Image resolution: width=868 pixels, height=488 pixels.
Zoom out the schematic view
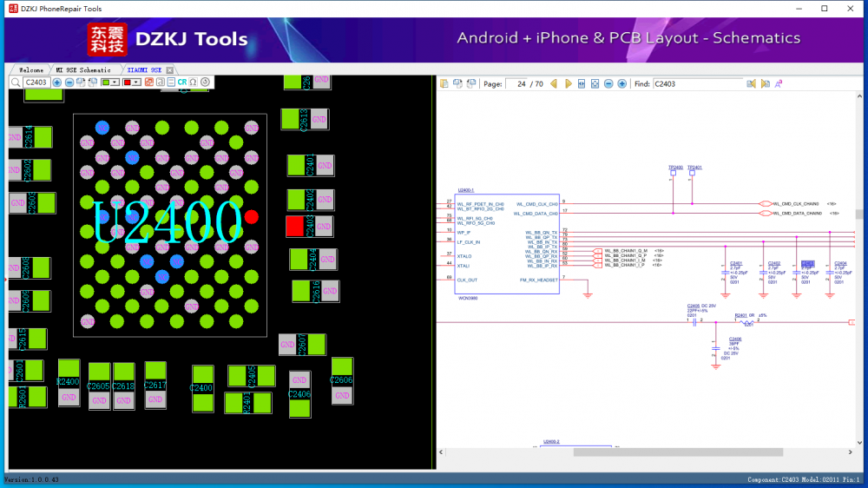[x=608, y=84]
